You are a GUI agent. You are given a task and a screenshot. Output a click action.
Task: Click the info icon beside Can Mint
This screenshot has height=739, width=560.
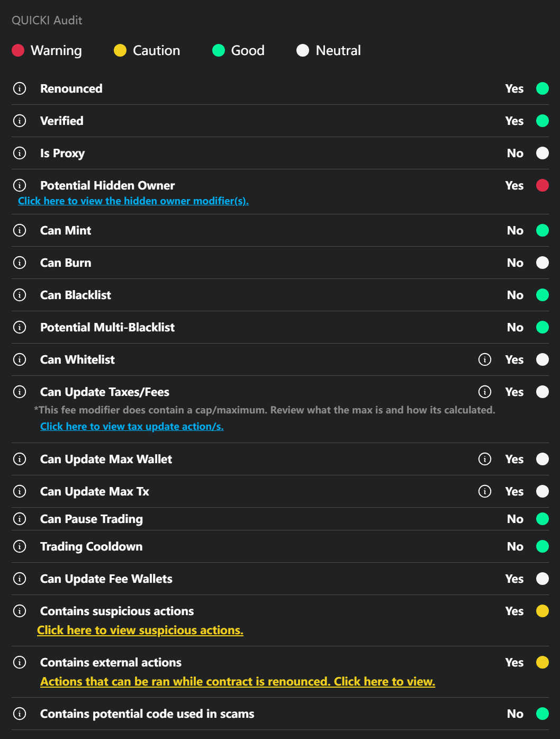pyautogui.click(x=20, y=230)
